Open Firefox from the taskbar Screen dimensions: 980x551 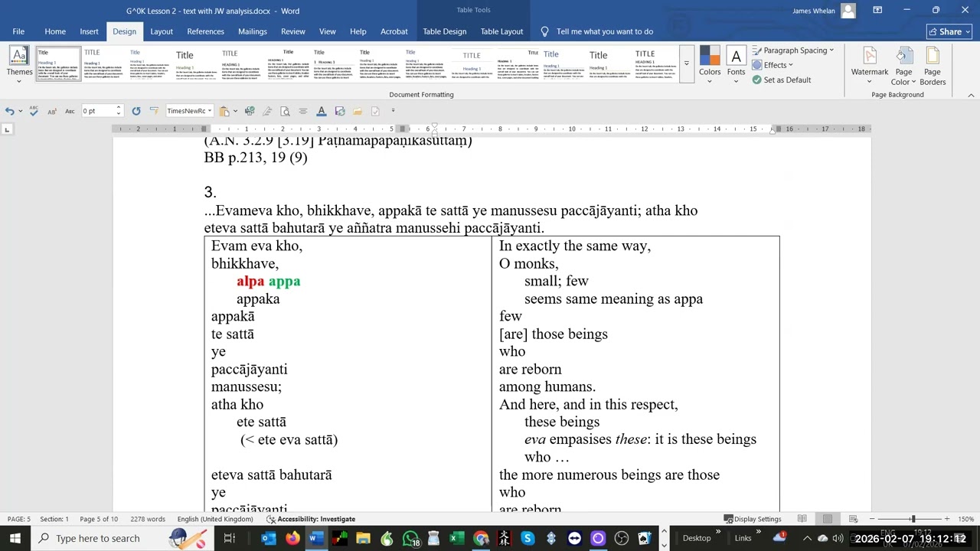click(x=292, y=538)
